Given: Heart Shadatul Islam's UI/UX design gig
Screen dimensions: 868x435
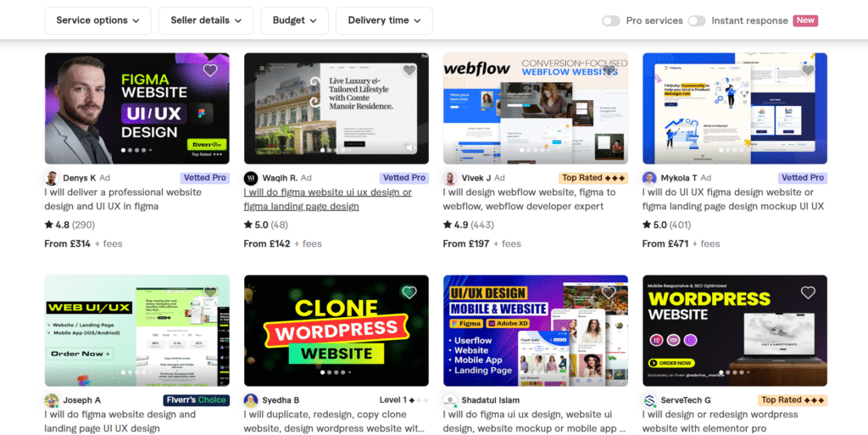Looking at the screenshot, I should point(609,293).
